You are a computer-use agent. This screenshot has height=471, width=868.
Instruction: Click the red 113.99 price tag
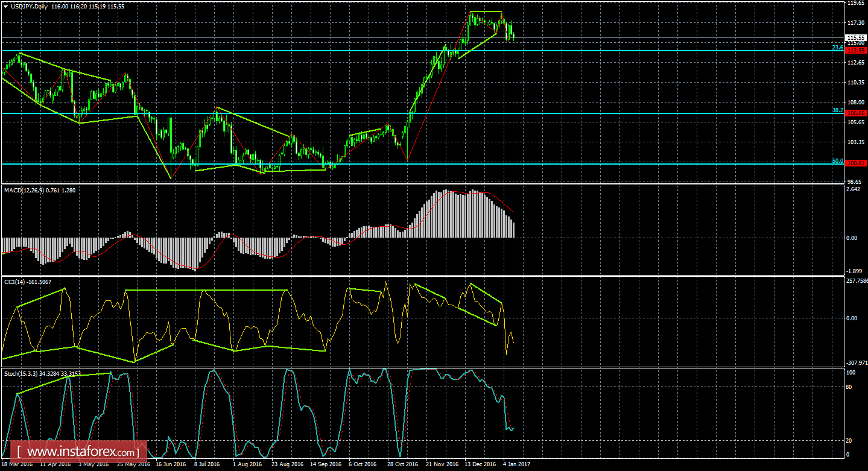[855, 51]
